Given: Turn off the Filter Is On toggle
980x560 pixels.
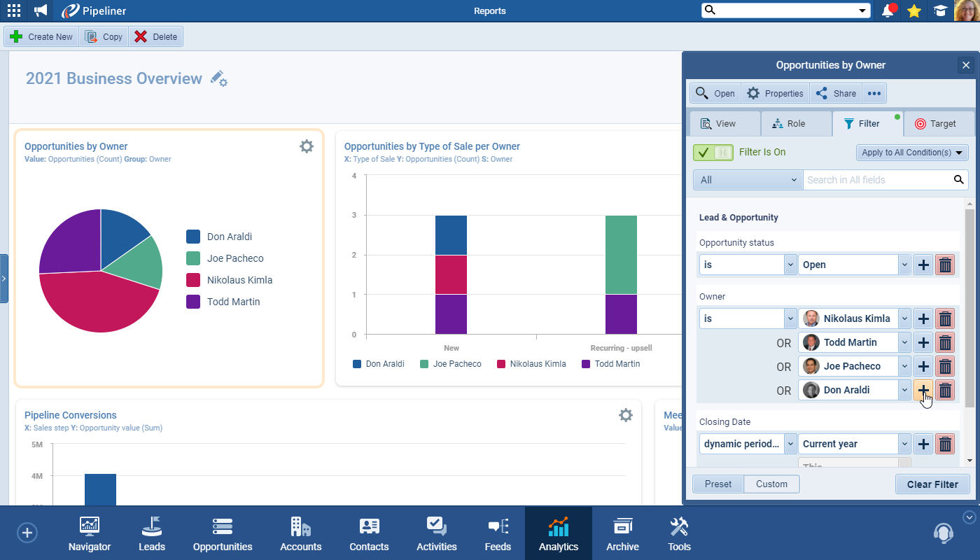Looking at the screenshot, I should [x=713, y=152].
